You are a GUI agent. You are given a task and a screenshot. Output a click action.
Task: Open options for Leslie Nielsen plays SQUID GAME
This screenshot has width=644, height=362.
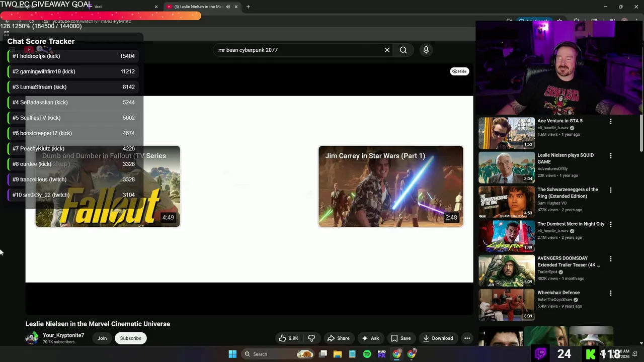(x=611, y=156)
